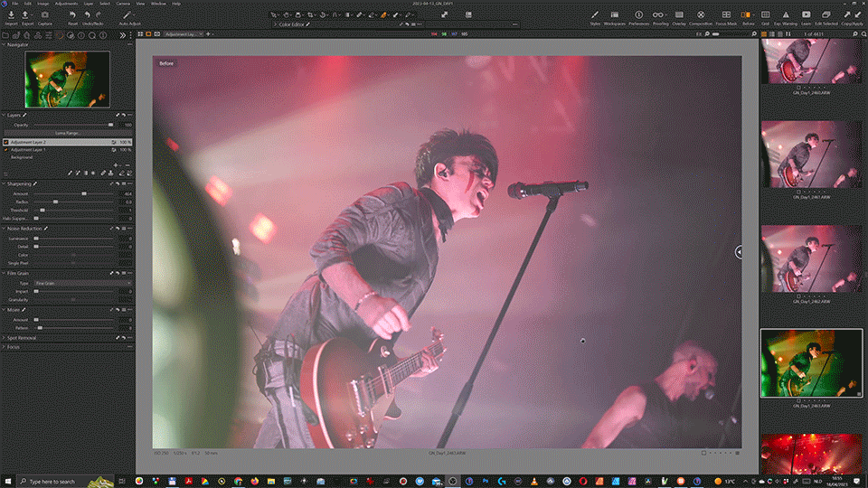Open the Adjustments menu
The width and height of the screenshot is (868, 488).
coord(66,4)
